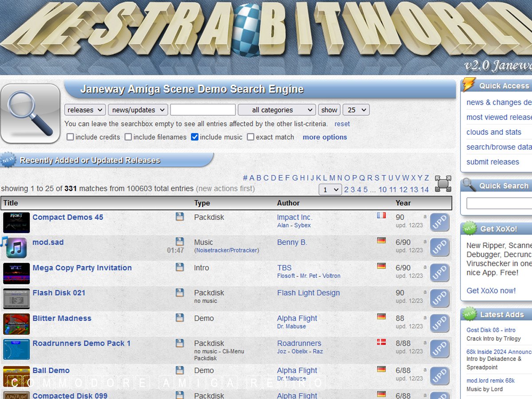Open the news/updates dropdown
The width and height of the screenshot is (532, 399).
pyautogui.click(x=138, y=110)
